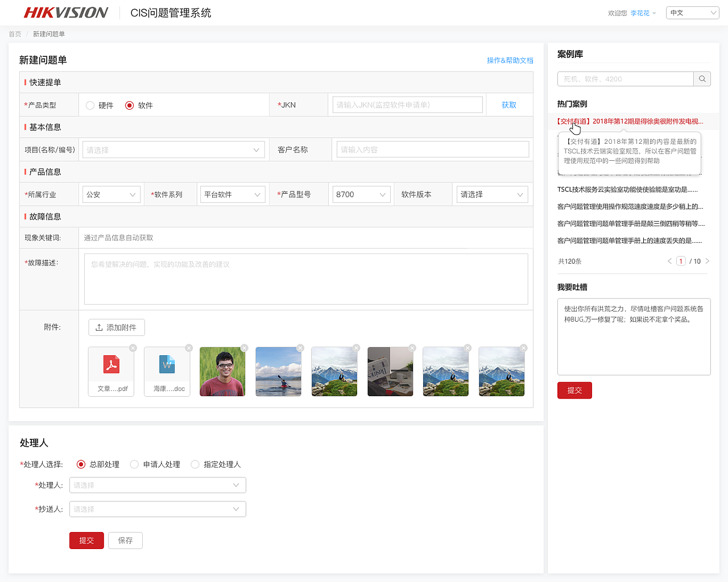Go to next page of 热门案例 with right arrow
This screenshot has height=582, width=728.
pyautogui.click(x=707, y=261)
